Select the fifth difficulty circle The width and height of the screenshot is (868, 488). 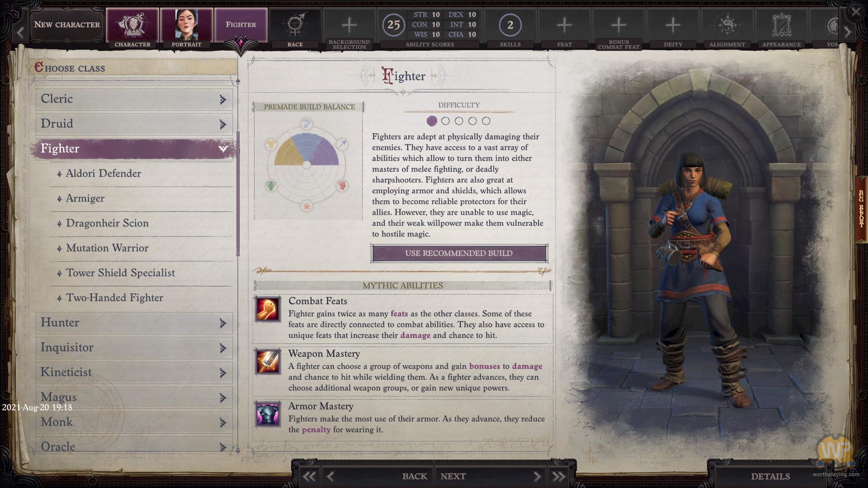point(486,121)
